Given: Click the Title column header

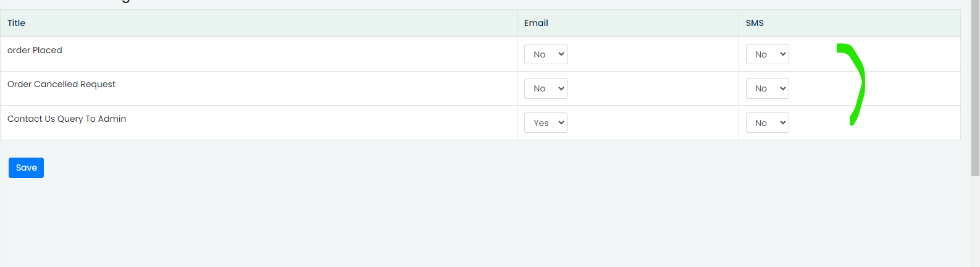Looking at the screenshot, I should tap(16, 23).
